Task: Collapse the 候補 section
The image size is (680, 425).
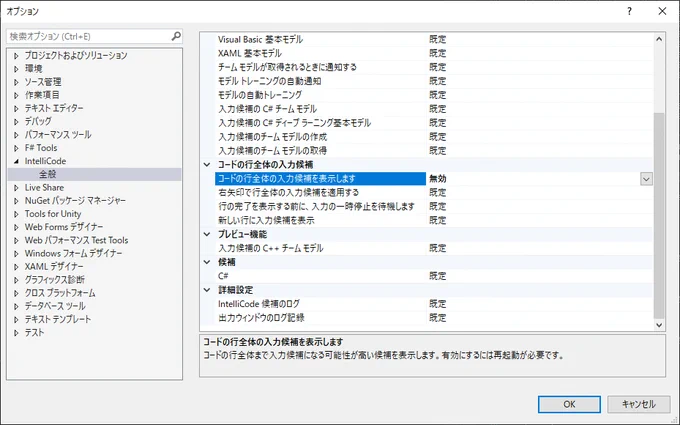Action: coord(207,262)
